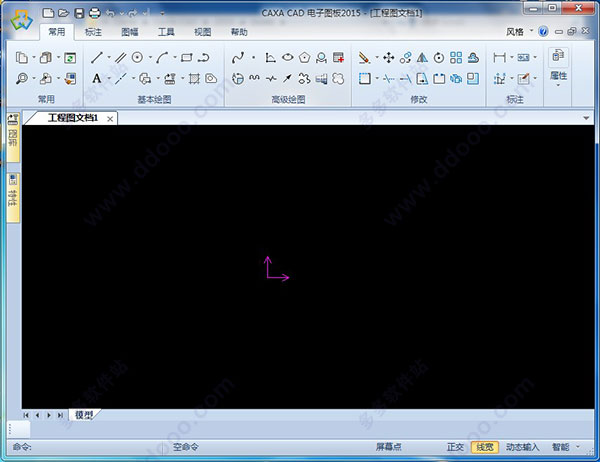
Task: Open the CAXA application menu logo
Action: [x=21, y=20]
